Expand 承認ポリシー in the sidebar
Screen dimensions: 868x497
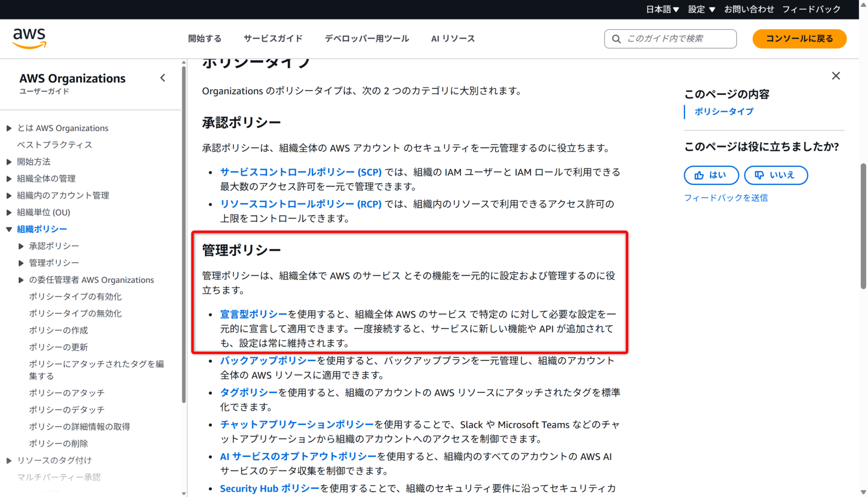coord(21,246)
